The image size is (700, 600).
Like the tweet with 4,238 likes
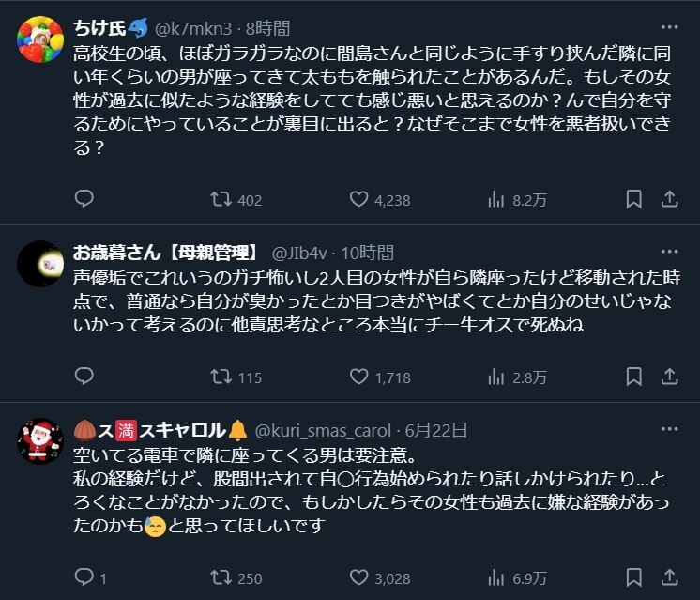pyautogui.click(x=358, y=199)
